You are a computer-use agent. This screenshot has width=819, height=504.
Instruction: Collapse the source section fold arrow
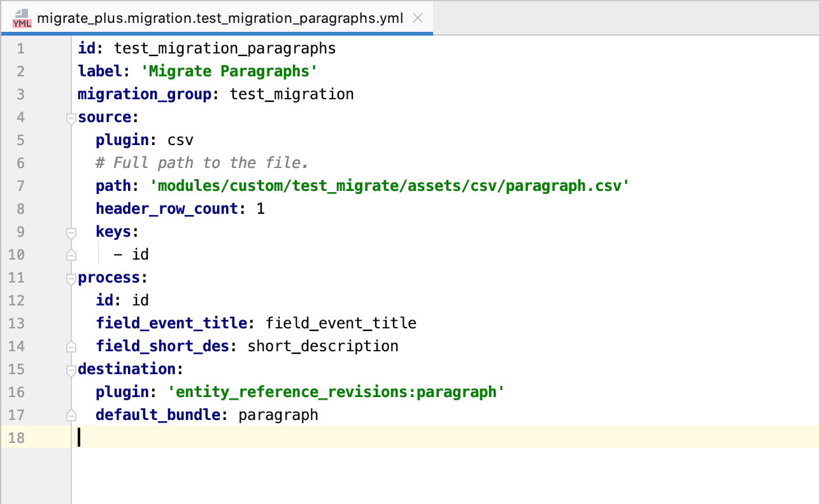[71, 117]
